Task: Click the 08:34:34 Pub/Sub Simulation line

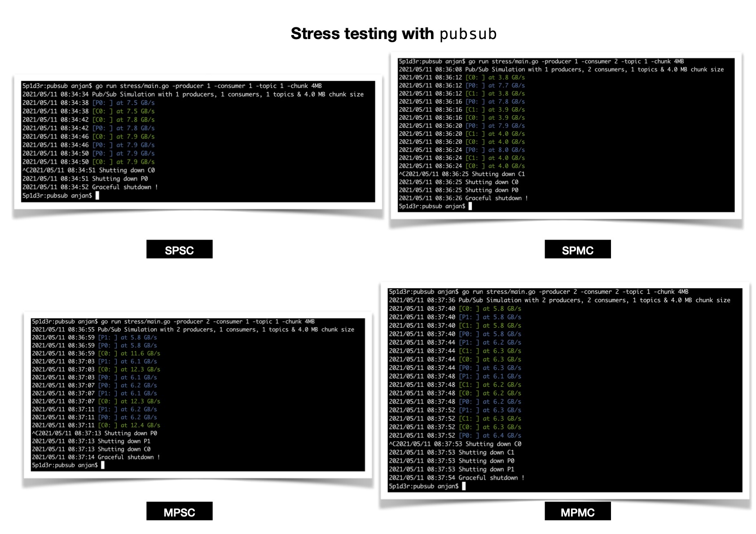Action: [x=193, y=94]
